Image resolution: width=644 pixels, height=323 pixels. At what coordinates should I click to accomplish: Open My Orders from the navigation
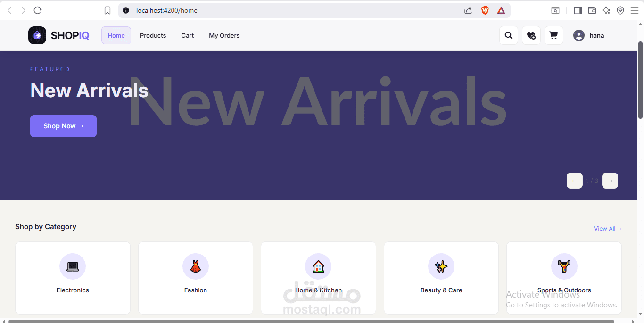(224, 35)
